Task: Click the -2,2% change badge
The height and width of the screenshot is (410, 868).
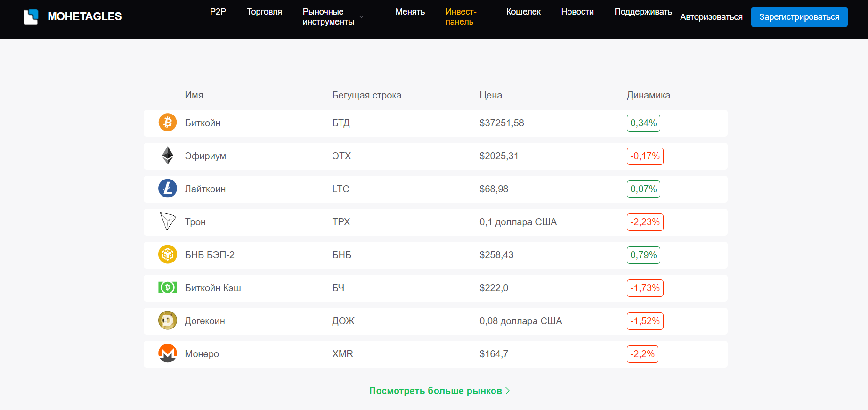Action: point(642,354)
